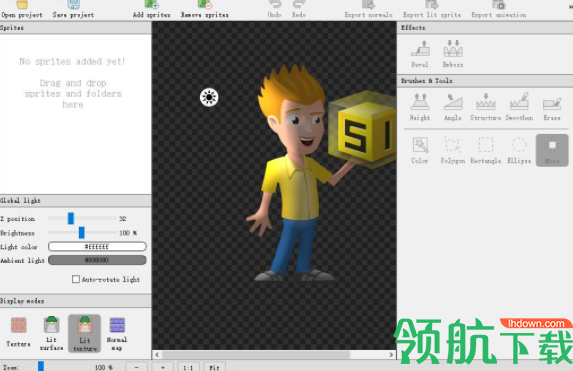Click the 'No sprites added yet!' text
The image size is (573, 371).
point(72,61)
